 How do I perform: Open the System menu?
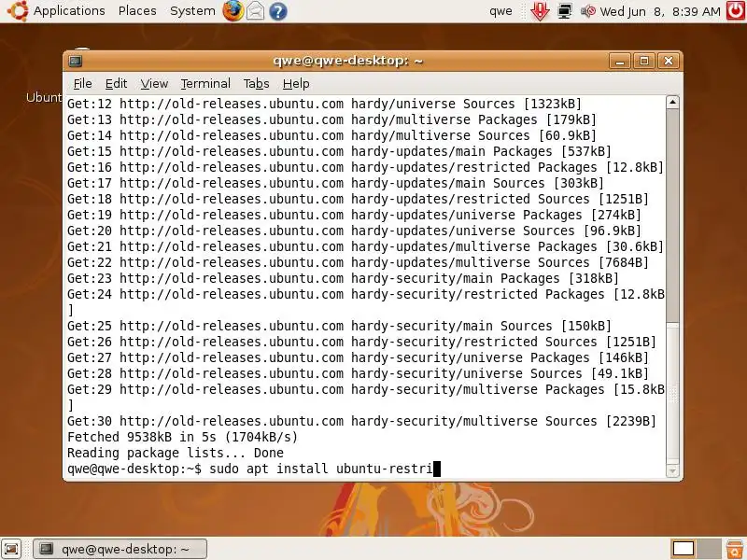(192, 10)
